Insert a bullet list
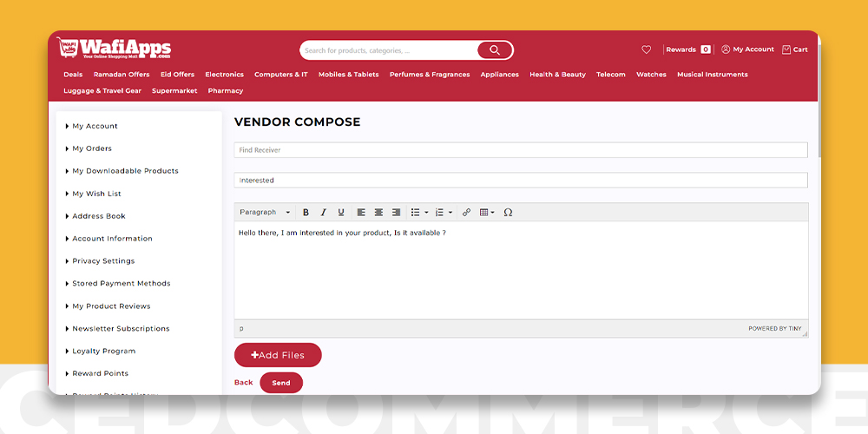 (415, 212)
